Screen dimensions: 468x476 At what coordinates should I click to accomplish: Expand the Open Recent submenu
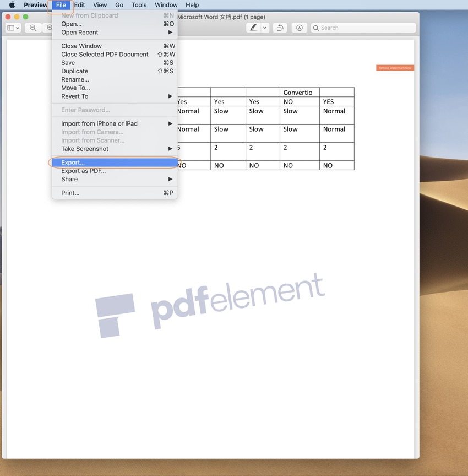(x=115, y=32)
